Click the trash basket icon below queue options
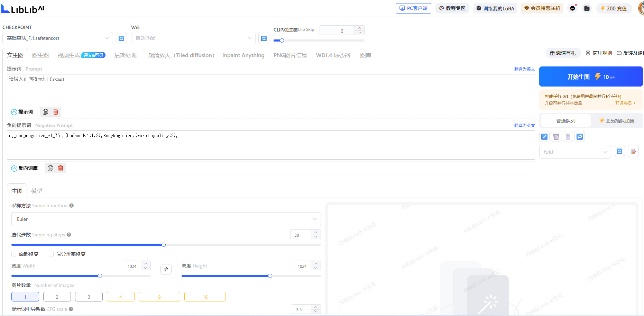This screenshot has width=644, height=316. (x=556, y=137)
